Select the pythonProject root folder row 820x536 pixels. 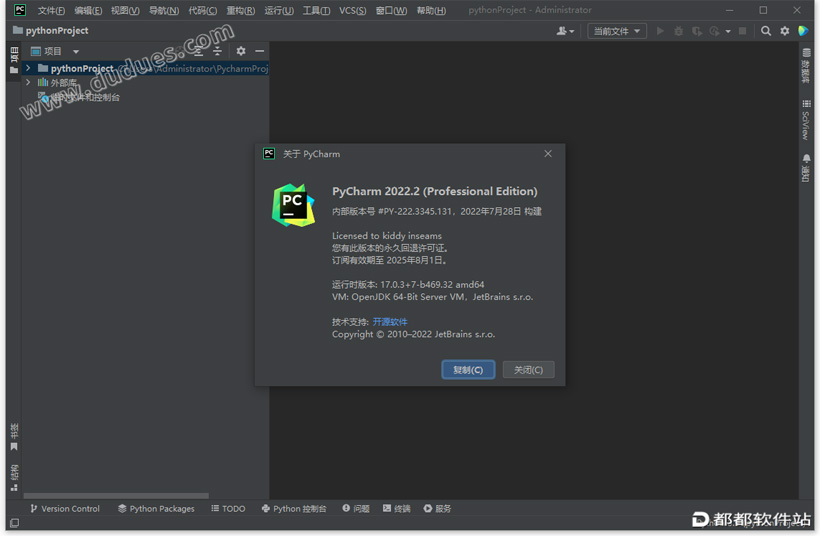click(145, 68)
